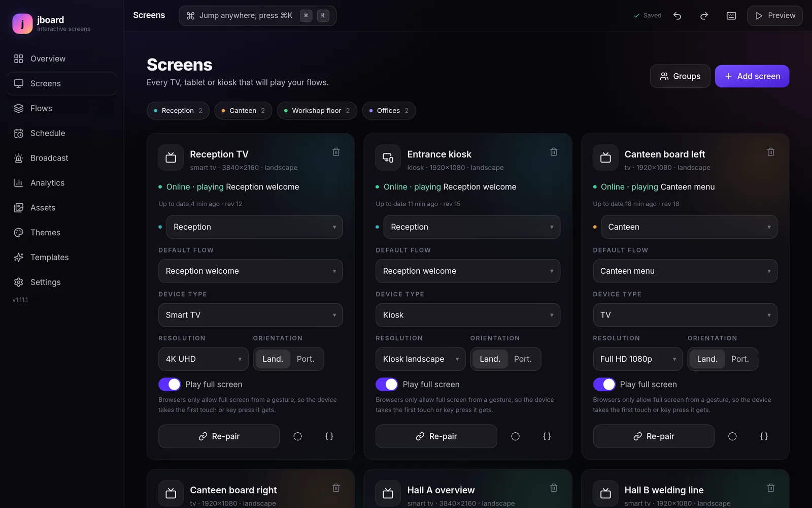Filter by Canteen group chip
The image size is (812, 508).
[243, 111]
